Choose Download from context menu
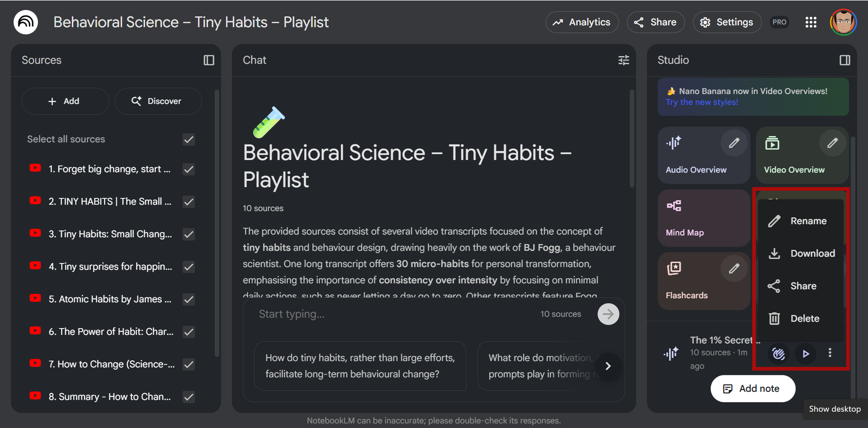 click(x=812, y=253)
